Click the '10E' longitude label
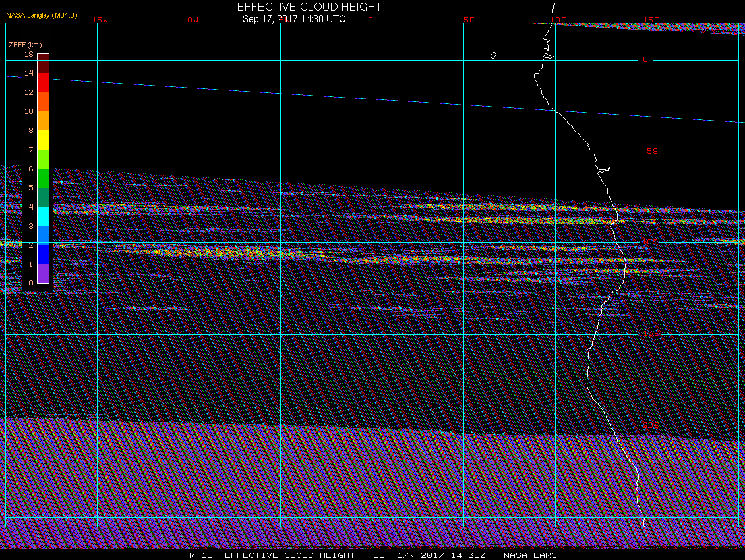This screenshot has width=745, height=560. click(558, 20)
